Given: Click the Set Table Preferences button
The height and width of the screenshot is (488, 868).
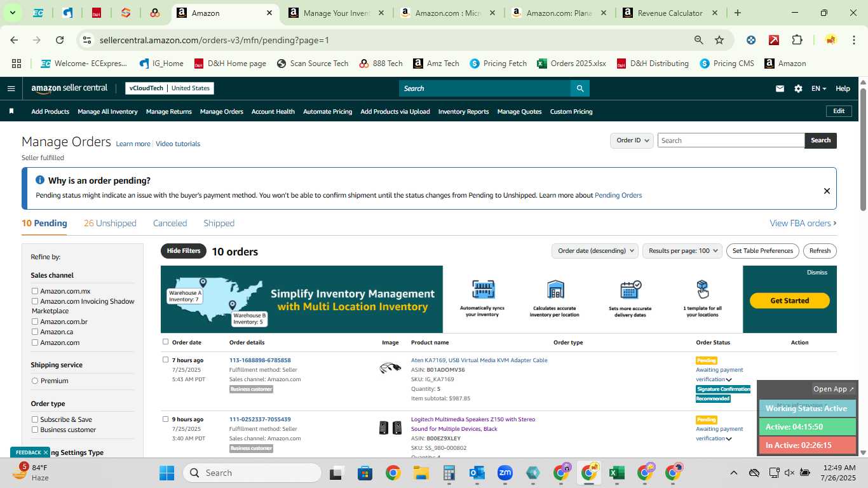Looking at the screenshot, I should tap(763, 250).
